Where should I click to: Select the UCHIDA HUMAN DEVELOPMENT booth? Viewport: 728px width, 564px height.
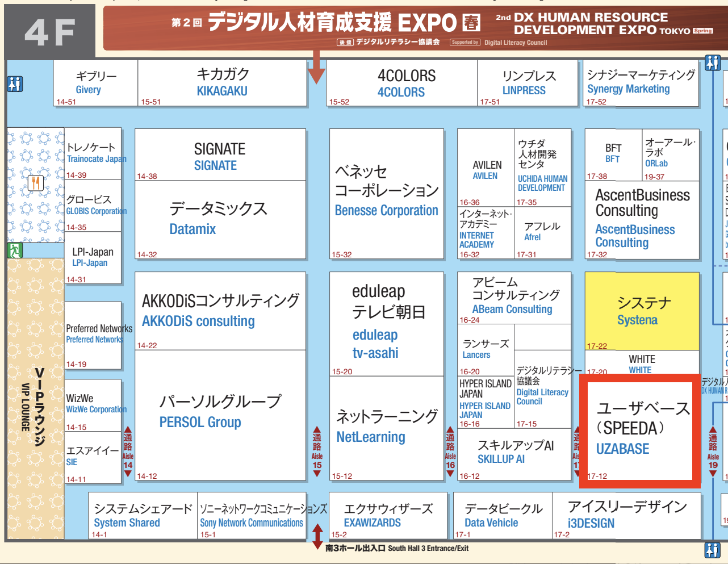coord(542,168)
